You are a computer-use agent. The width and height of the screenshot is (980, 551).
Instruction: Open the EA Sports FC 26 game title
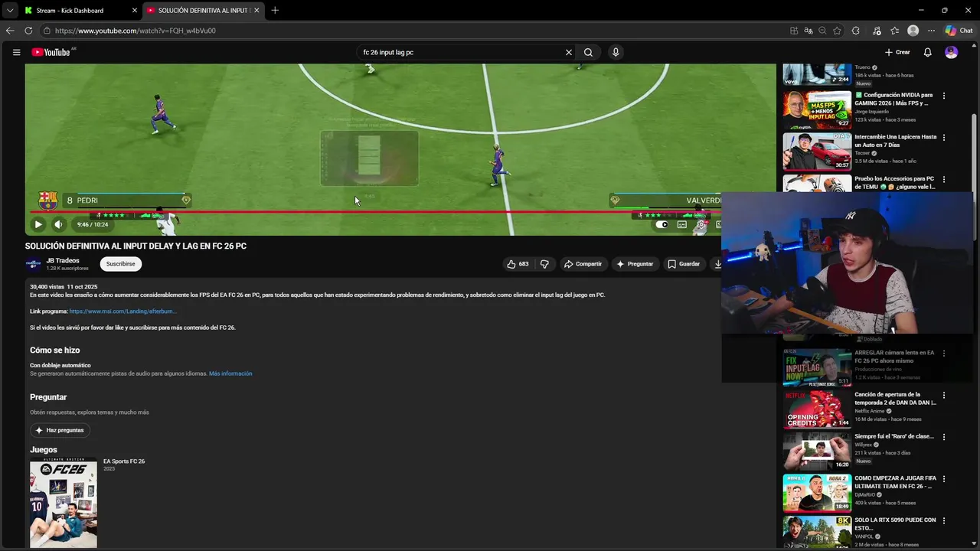124,461
